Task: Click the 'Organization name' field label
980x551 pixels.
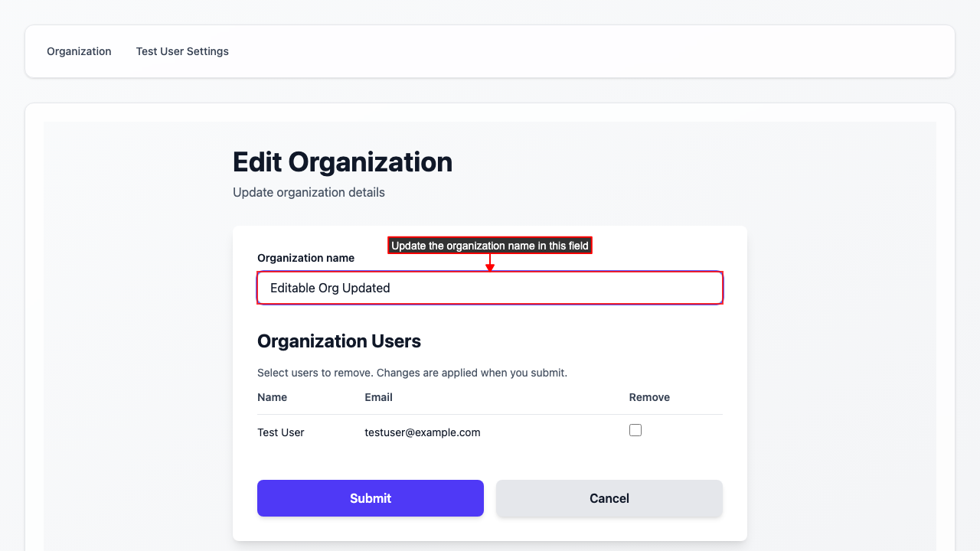Action: pos(305,258)
